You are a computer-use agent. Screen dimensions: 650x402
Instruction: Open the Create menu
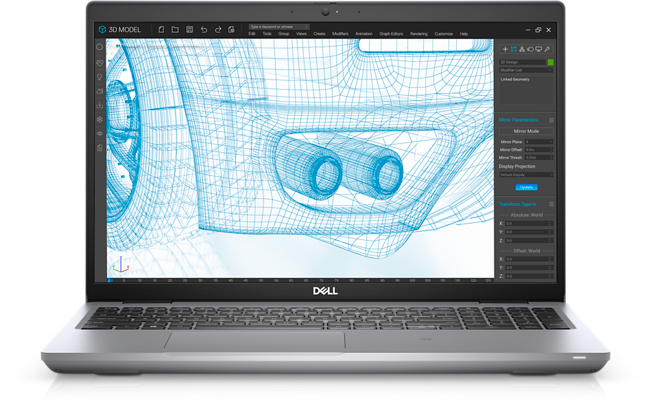(319, 34)
